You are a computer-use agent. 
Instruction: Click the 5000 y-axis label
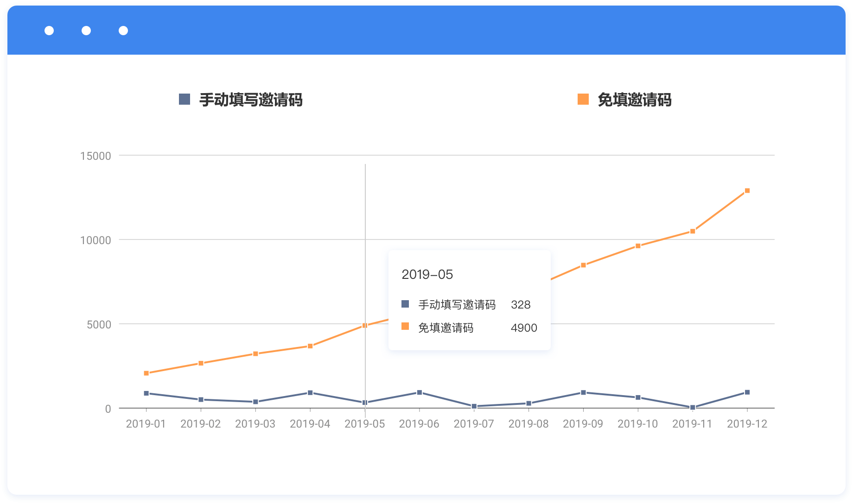[x=99, y=325]
